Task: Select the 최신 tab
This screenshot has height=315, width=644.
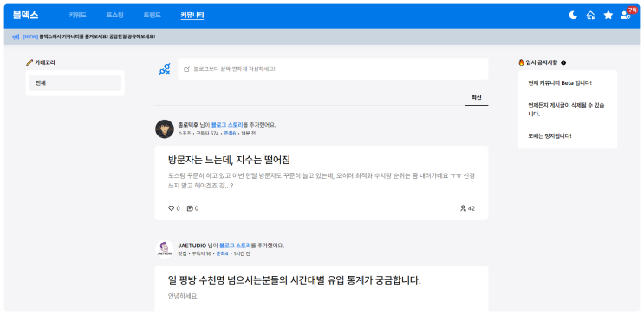Action: click(x=477, y=97)
